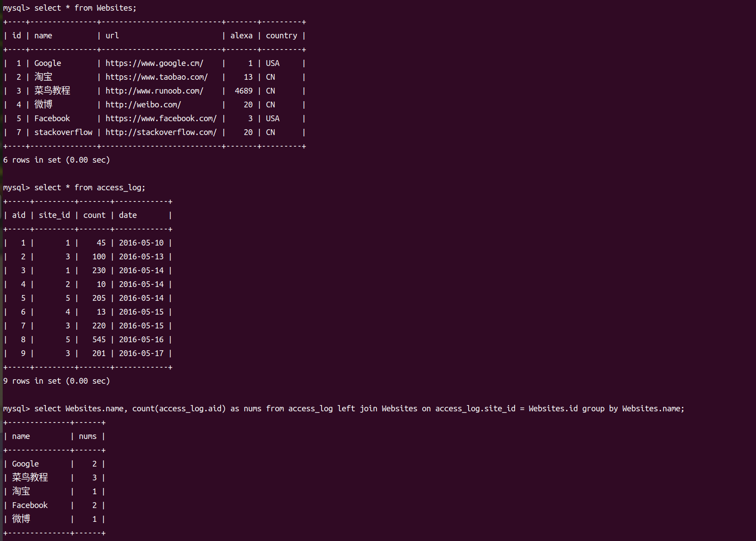Screen dimensions: 756x541
Task: Click the 'nums' column header
Action: click(x=88, y=436)
